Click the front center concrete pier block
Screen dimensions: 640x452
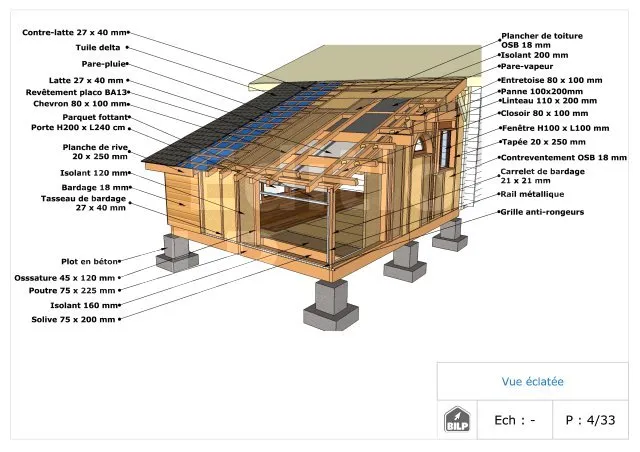(330, 301)
